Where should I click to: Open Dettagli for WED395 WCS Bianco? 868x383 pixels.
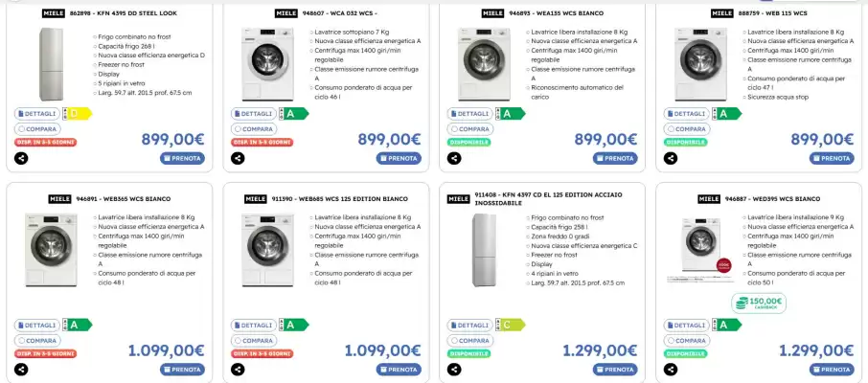click(686, 325)
